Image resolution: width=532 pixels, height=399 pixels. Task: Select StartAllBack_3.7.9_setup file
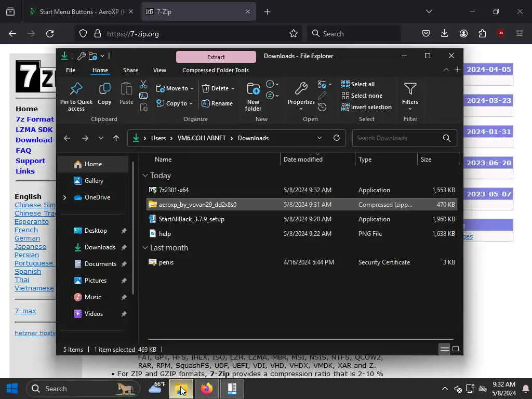coord(302,219)
